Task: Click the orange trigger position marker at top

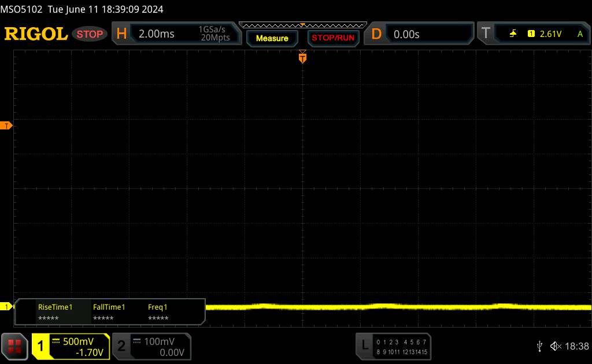Action: tap(302, 57)
